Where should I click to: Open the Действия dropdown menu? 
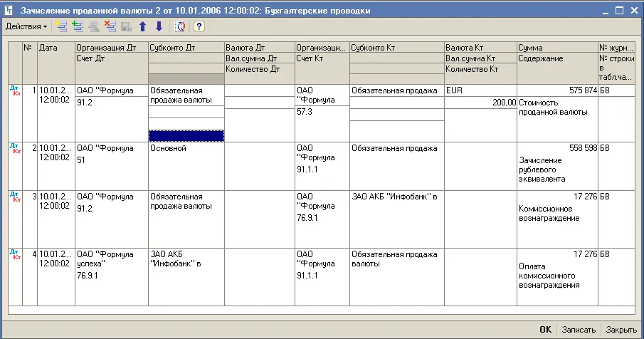pos(26,27)
